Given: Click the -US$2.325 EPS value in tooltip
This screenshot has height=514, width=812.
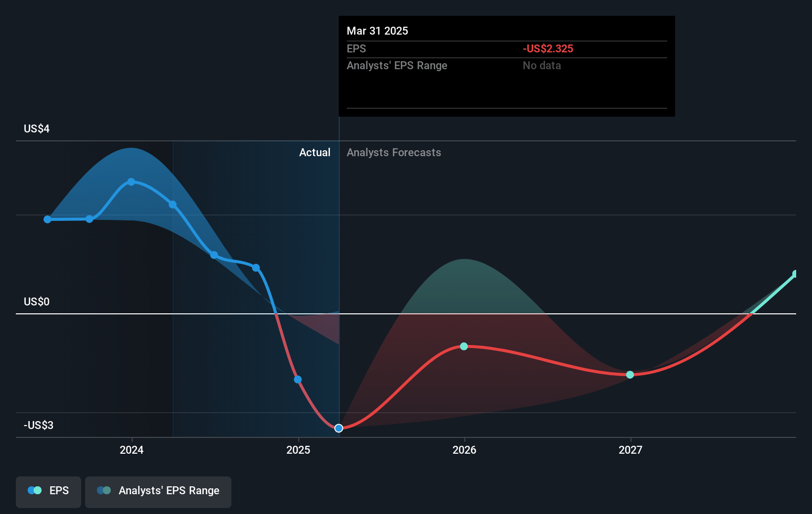Looking at the screenshot, I should (x=548, y=49).
